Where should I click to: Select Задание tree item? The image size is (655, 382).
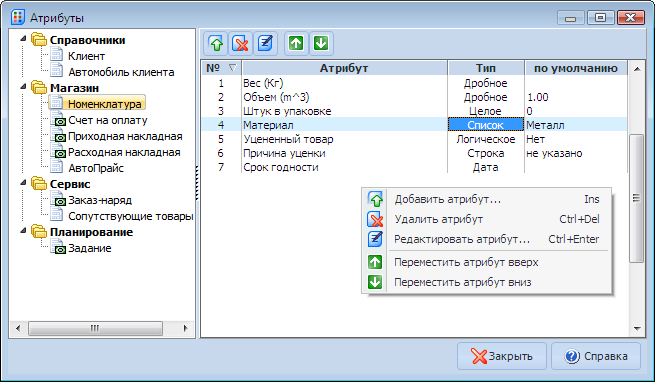[x=89, y=248]
